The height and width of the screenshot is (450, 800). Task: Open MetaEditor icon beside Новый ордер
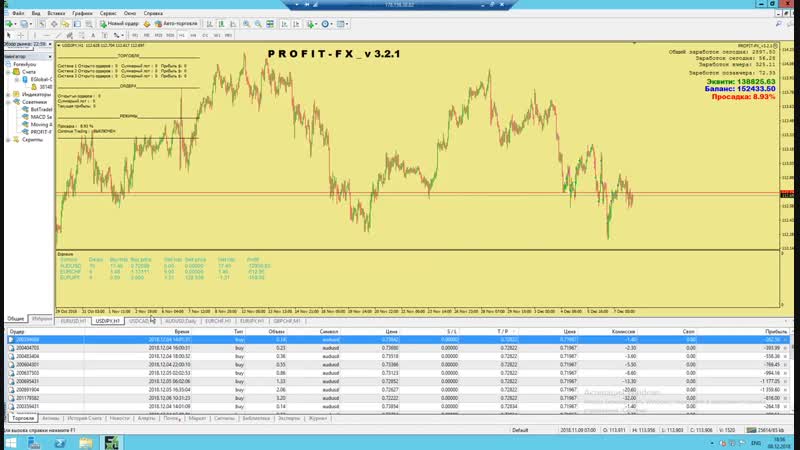[147, 24]
